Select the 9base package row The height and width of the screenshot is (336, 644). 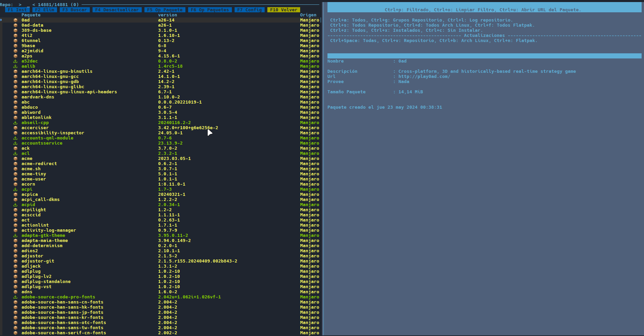click(x=160, y=46)
